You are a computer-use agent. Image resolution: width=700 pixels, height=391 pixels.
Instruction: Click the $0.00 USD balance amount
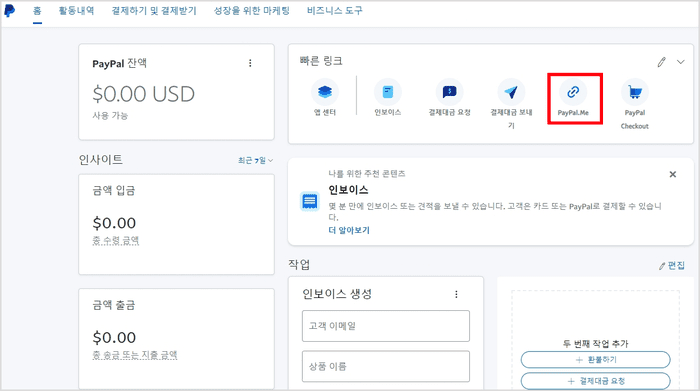[143, 94]
